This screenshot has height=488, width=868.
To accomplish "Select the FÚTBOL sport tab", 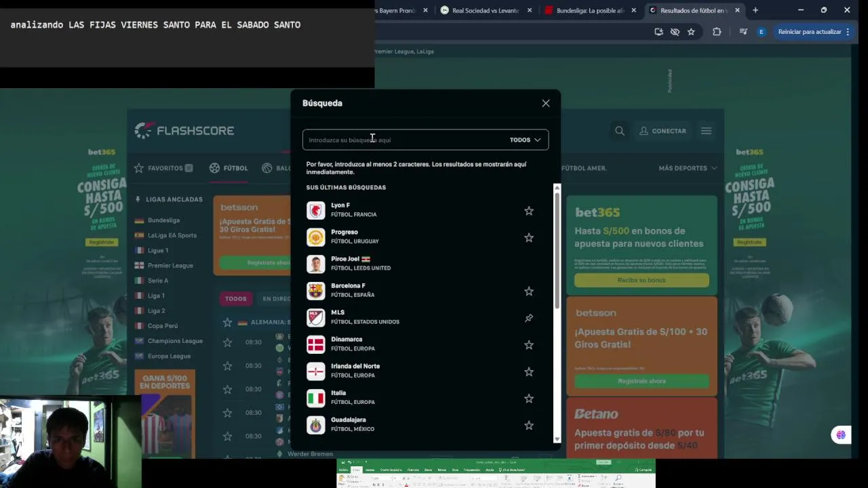I will point(229,168).
